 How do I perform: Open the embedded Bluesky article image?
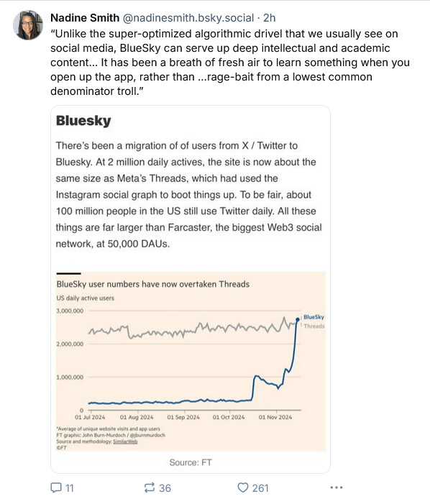[191, 289]
